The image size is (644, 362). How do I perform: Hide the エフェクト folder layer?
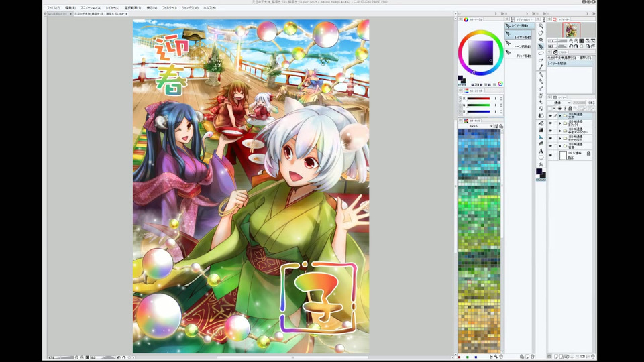(x=550, y=123)
